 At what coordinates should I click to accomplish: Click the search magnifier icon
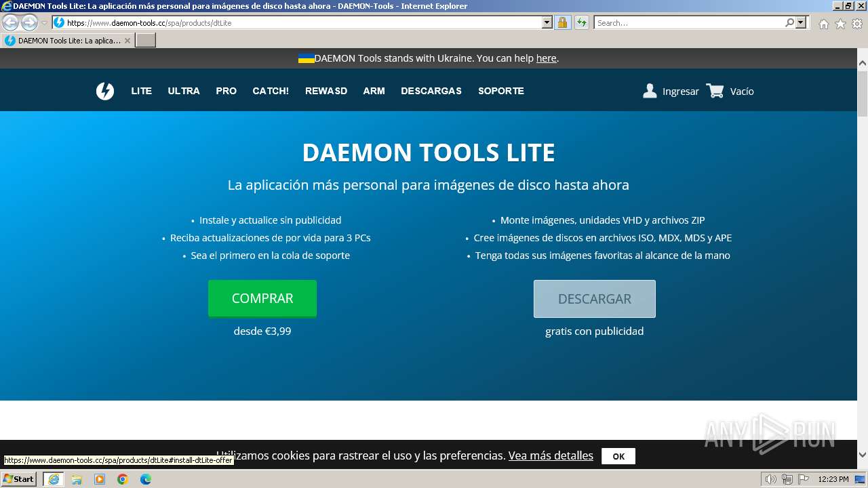pos(789,22)
